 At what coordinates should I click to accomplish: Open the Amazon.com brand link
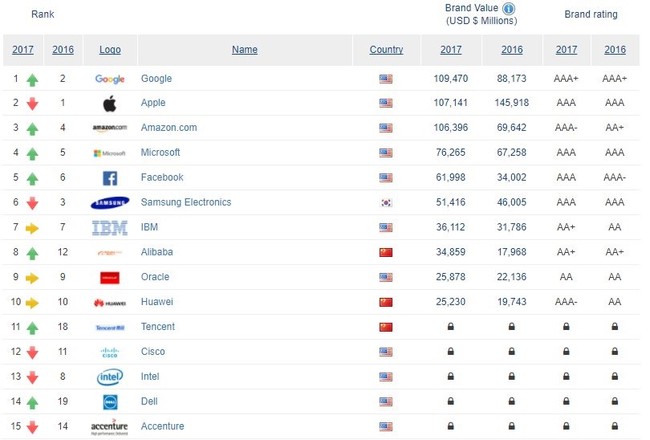point(169,128)
